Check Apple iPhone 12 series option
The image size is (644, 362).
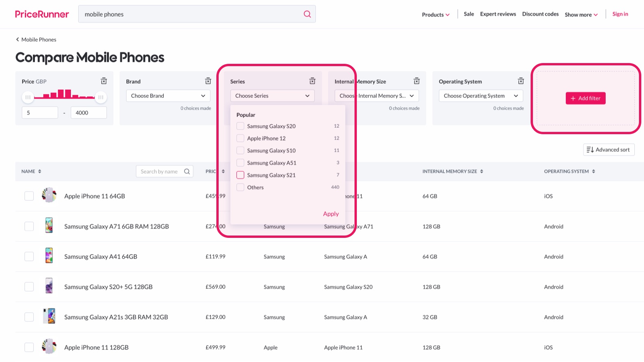click(240, 138)
